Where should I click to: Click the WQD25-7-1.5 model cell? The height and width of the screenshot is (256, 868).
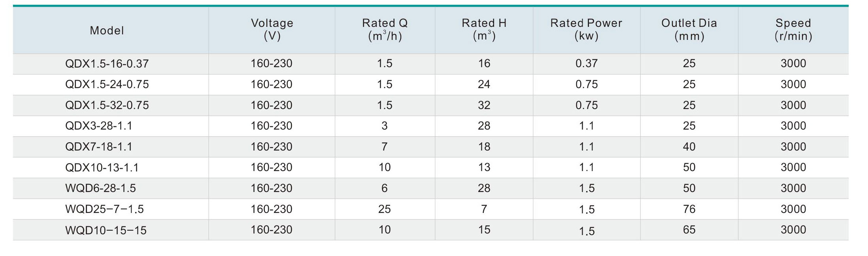[104, 209]
